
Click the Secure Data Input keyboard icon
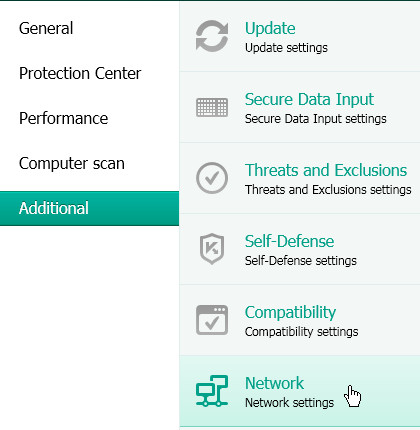coord(212,107)
